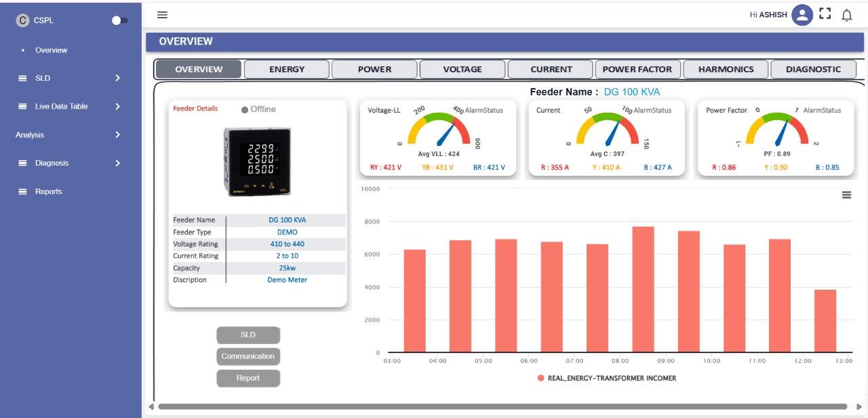The width and height of the screenshot is (868, 418).
Task: Switch to the ENERGY tab
Action: point(287,69)
